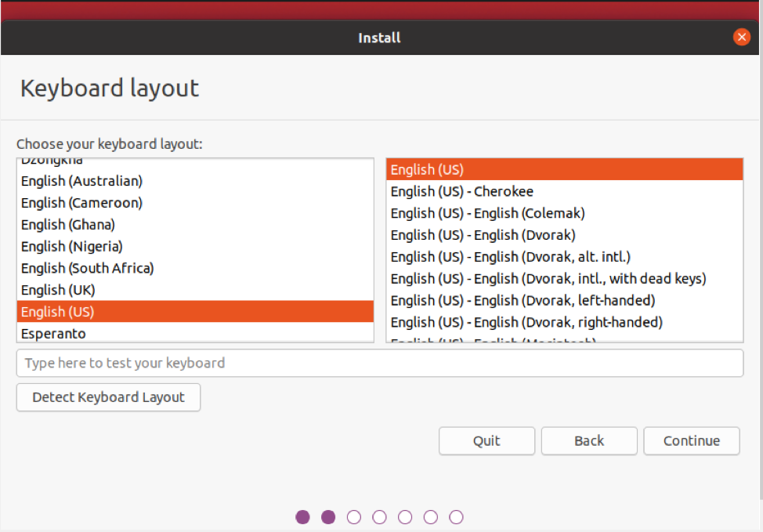Choose English (UK) keyboard layout
Screen dimensions: 763x532
pos(58,290)
